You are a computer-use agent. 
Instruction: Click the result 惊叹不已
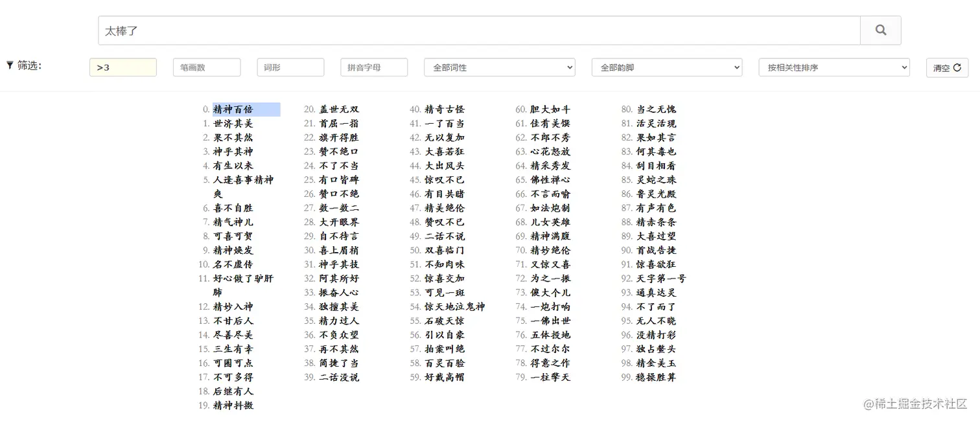pyautogui.click(x=445, y=180)
